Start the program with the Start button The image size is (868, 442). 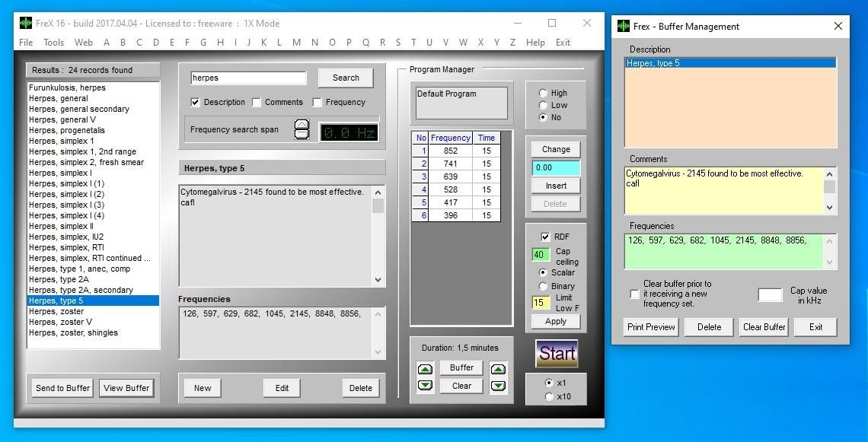pyautogui.click(x=557, y=354)
